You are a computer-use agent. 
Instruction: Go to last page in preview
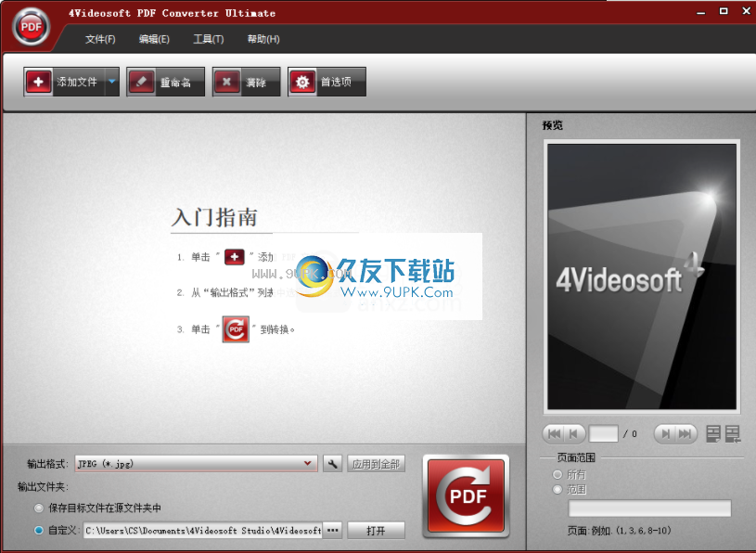click(686, 434)
